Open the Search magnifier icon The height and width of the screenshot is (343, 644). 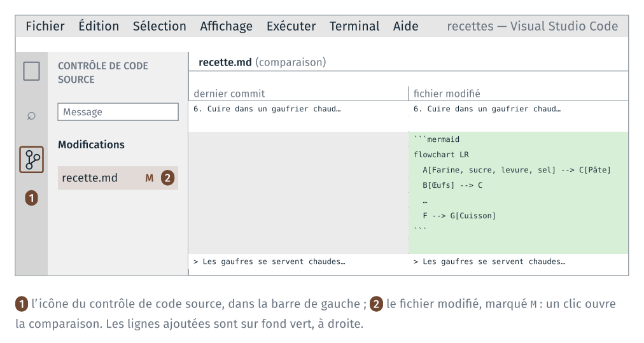[x=31, y=116]
